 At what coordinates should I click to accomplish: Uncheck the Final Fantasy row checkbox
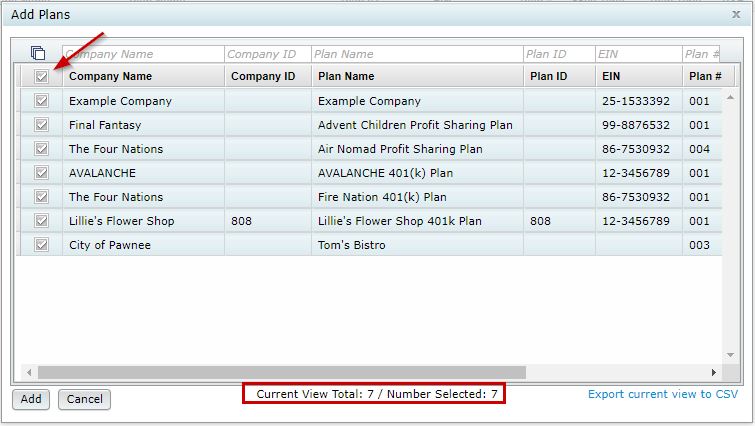pos(41,125)
